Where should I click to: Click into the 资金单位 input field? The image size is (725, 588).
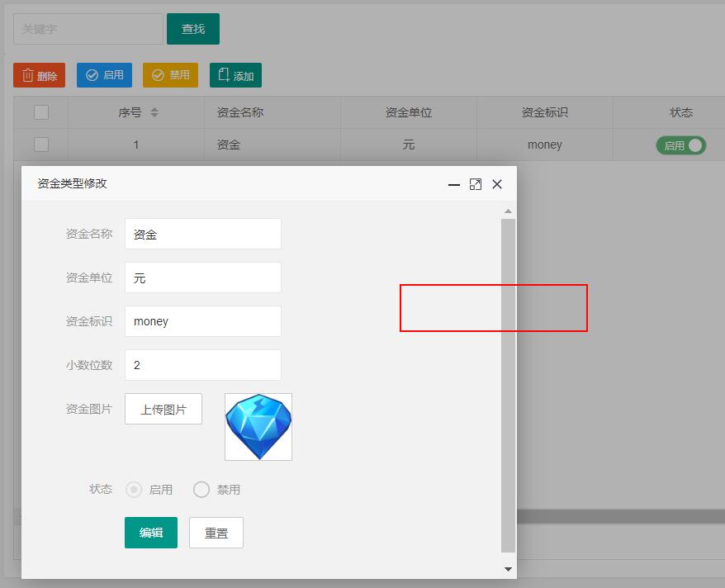pos(203,277)
